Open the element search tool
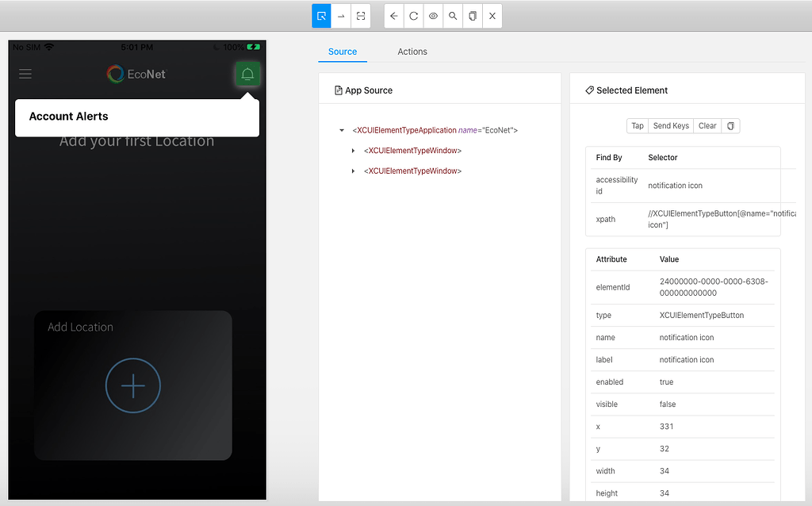812x506 pixels. 453,16
